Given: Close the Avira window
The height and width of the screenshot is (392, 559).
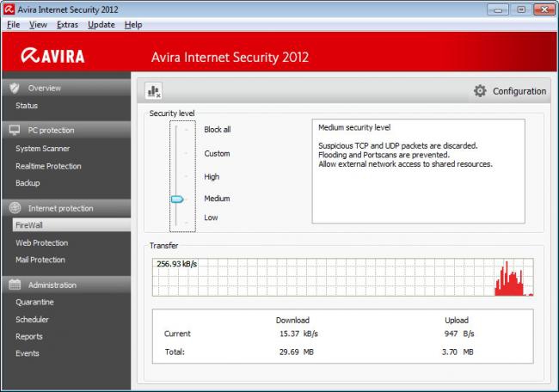Looking at the screenshot, I should tap(544, 9).
